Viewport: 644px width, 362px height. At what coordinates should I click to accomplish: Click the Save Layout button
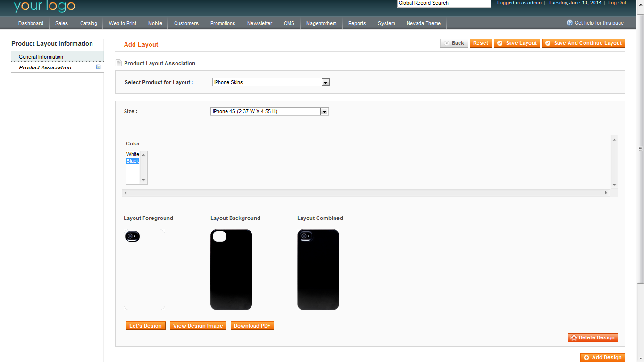tap(517, 43)
